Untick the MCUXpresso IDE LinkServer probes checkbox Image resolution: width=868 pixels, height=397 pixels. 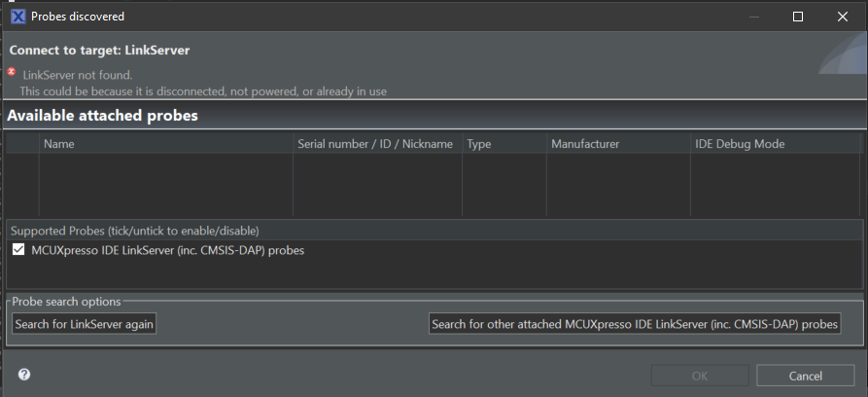18,250
